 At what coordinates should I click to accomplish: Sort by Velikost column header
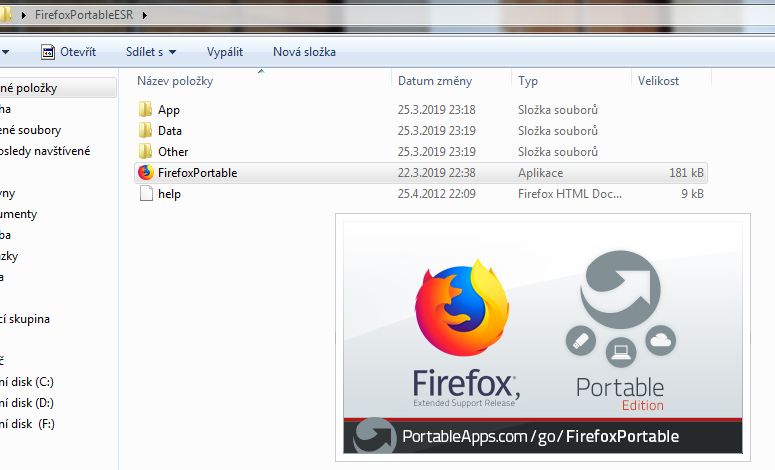pos(658,81)
